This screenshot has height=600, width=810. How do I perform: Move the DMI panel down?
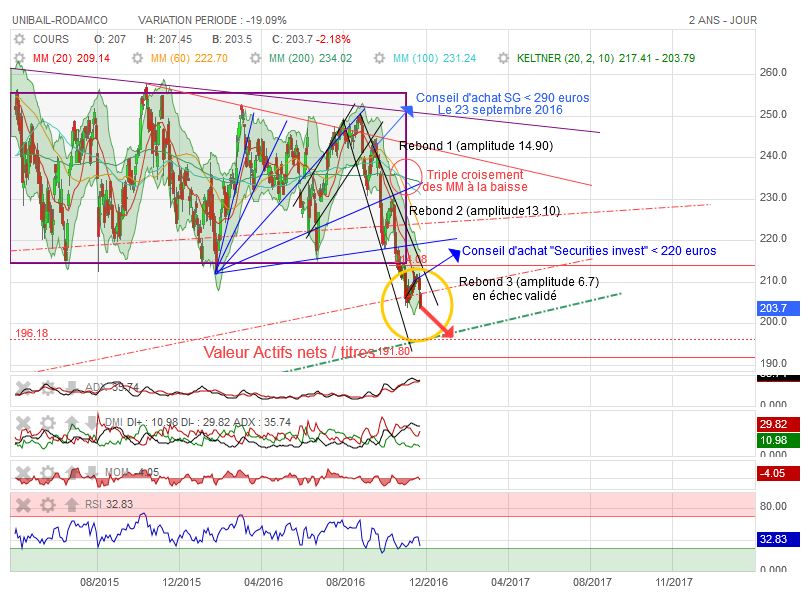pos(91,422)
